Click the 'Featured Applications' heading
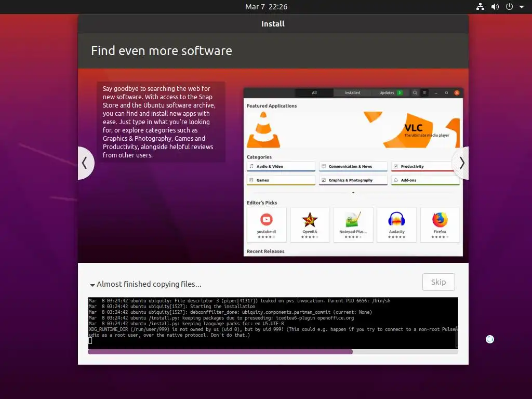 coord(272,106)
